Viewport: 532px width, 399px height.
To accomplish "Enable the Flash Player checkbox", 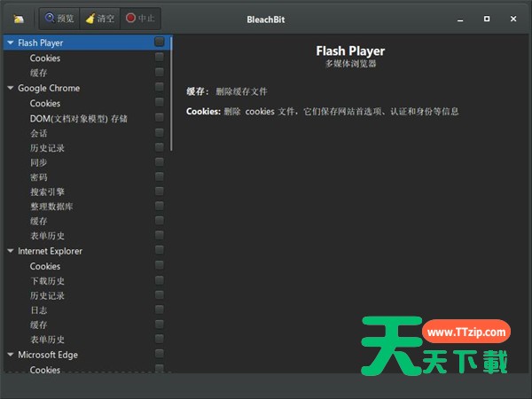I will click(x=159, y=42).
